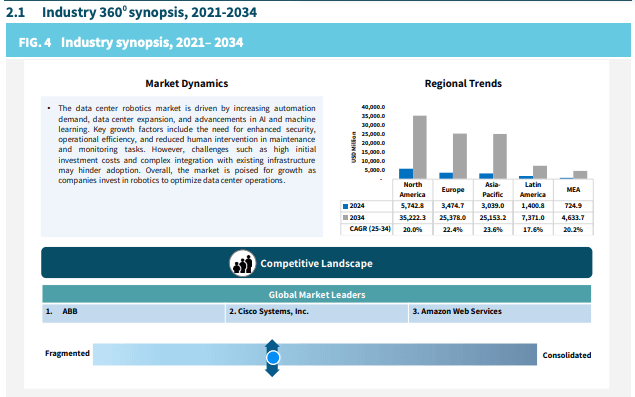This screenshot has height=397, width=635.
Task: Click the blue North America 2024 bar
Action: click(406, 174)
